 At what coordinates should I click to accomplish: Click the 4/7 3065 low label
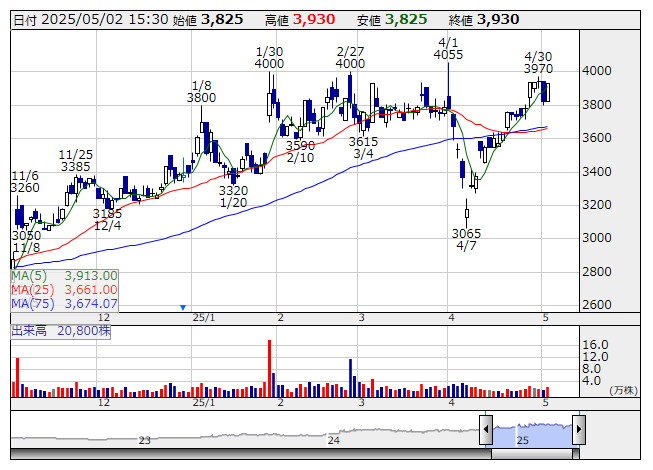point(466,239)
